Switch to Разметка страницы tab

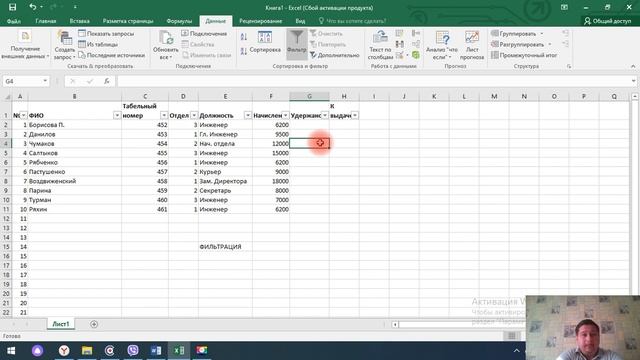(x=128, y=21)
